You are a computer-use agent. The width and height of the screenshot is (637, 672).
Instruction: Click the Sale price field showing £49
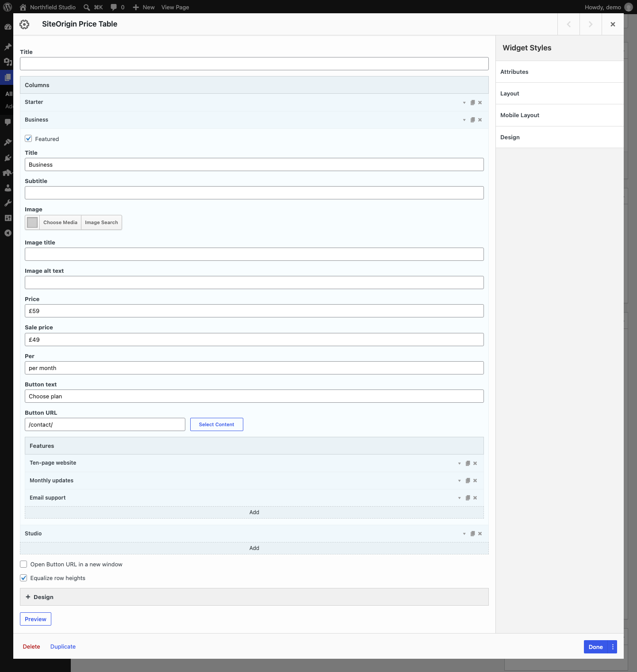point(254,340)
